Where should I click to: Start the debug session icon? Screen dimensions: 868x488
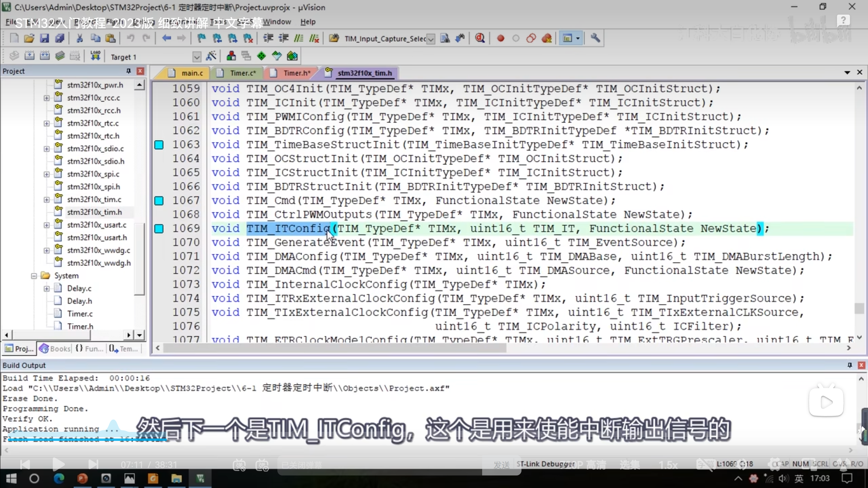479,38
